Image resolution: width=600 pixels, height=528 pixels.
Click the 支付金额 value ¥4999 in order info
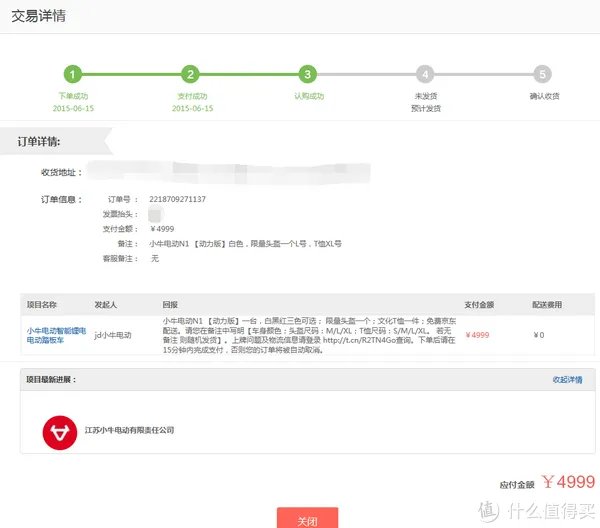[x=162, y=229]
